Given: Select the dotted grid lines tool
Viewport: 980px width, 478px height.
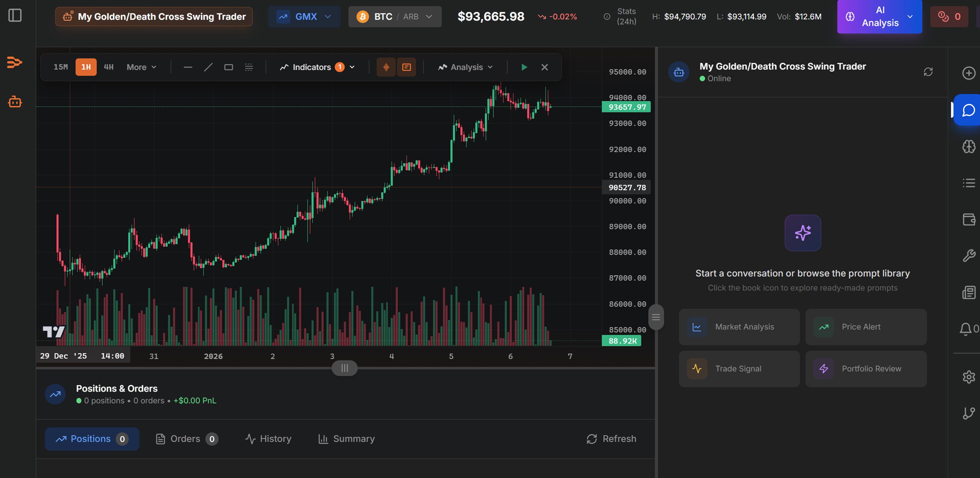Looking at the screenshot, I should (249, 67).
